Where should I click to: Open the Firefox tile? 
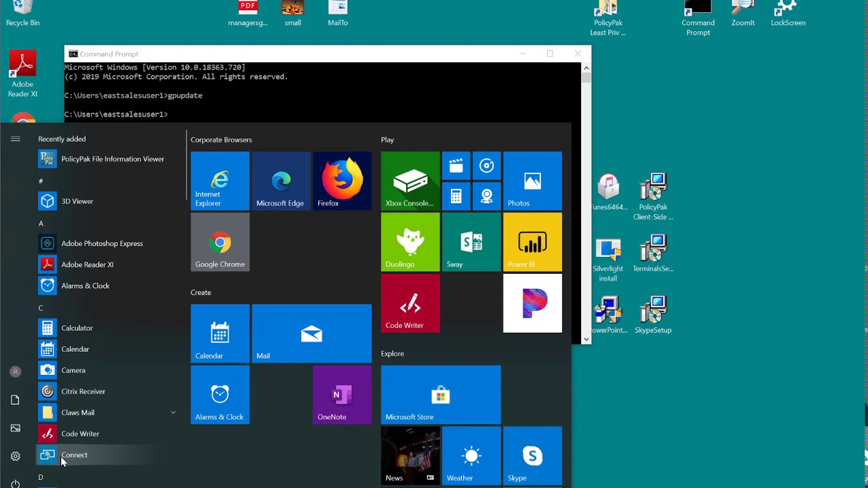point(342,181)
